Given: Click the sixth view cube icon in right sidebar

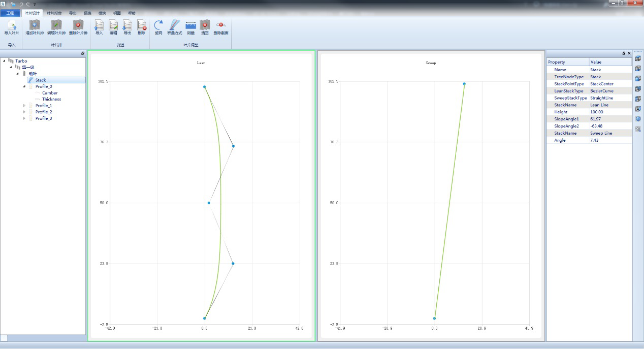Looking at the screenshot, I should [638, 109].
